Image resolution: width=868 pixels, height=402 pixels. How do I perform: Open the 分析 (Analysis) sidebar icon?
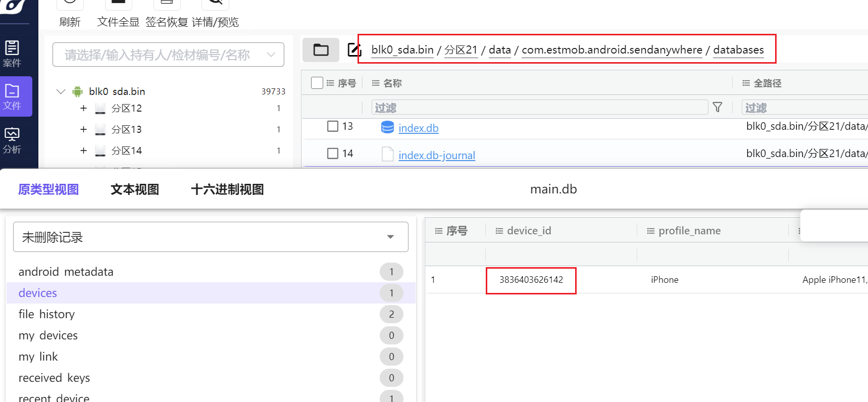[12, 140]
